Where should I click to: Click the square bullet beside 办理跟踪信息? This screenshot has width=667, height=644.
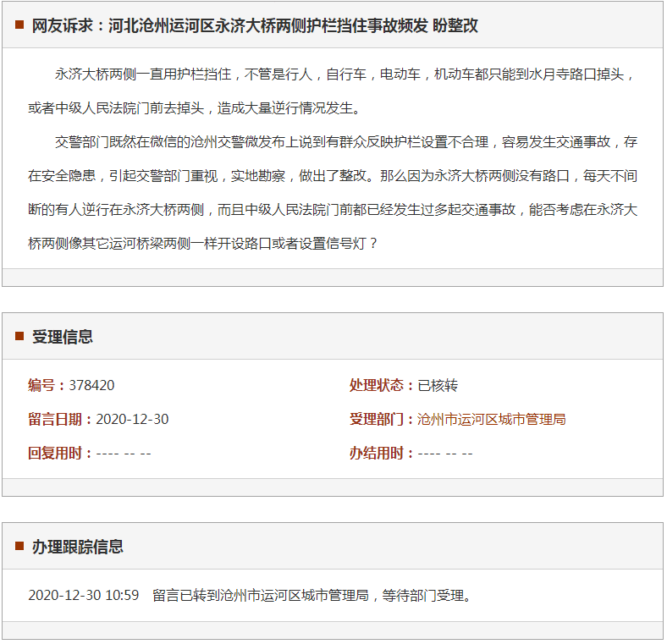point(19,546)
